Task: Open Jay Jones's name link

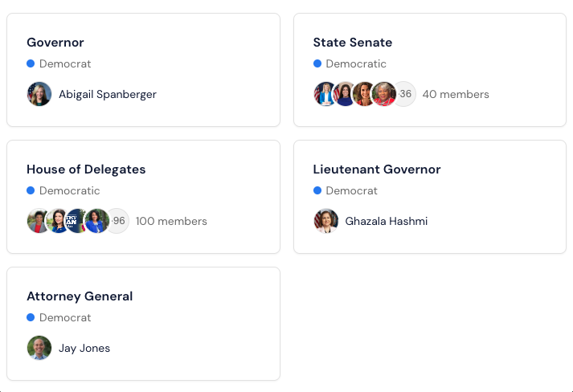Action: [84, 348]
